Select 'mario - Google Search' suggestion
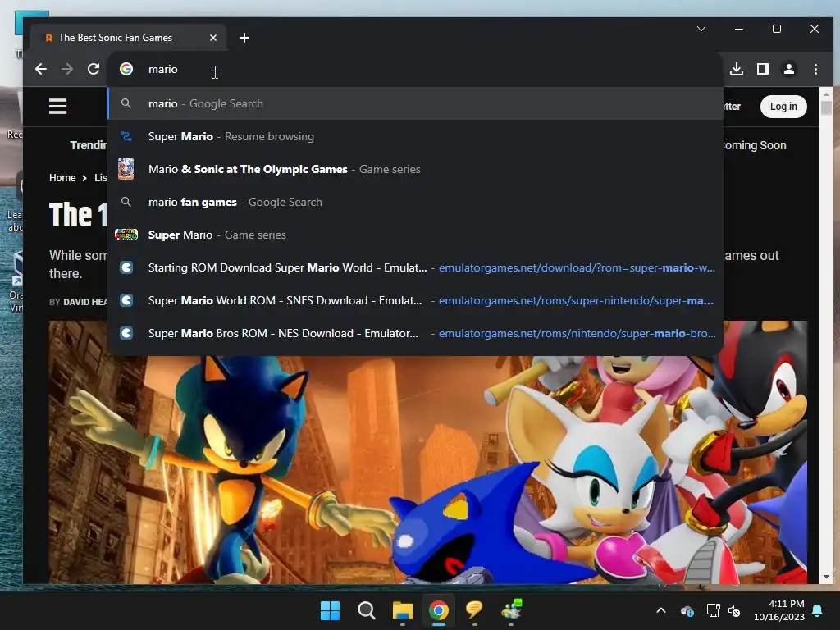The width and height of the screenshot is (840, 630). [415, 103]
